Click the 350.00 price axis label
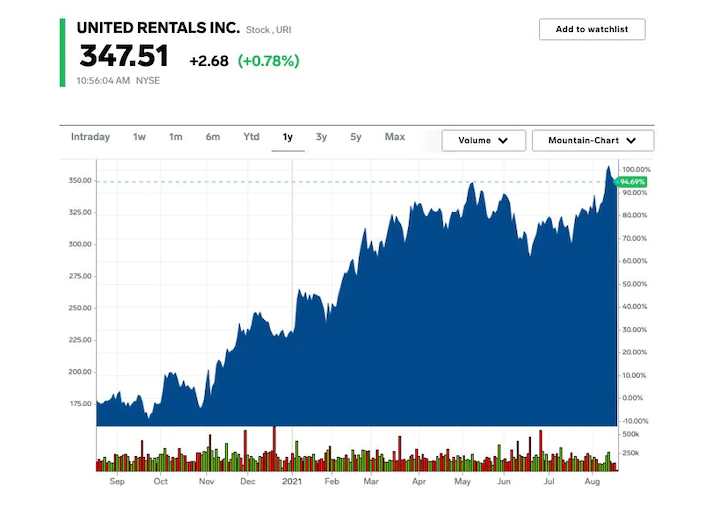 click(x=80, y=180)
